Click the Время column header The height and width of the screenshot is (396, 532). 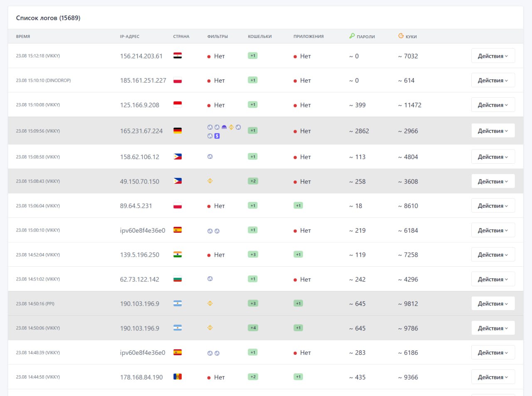coord(23,37)
